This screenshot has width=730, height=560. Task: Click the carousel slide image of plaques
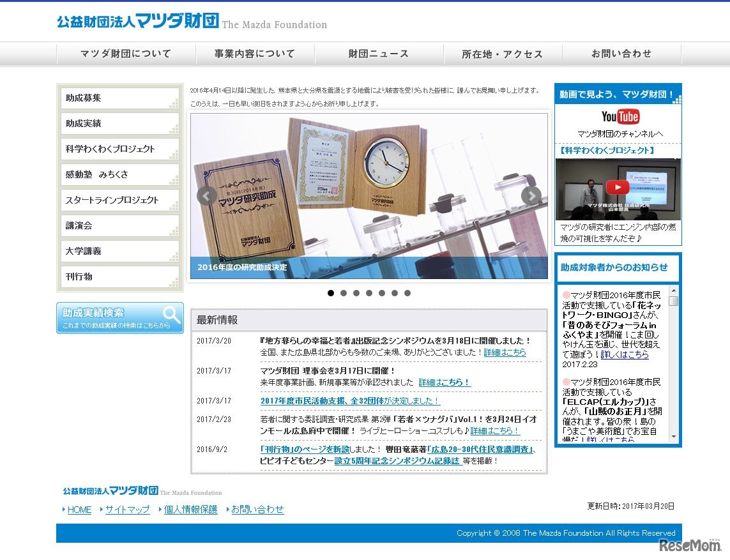[369, 185]
